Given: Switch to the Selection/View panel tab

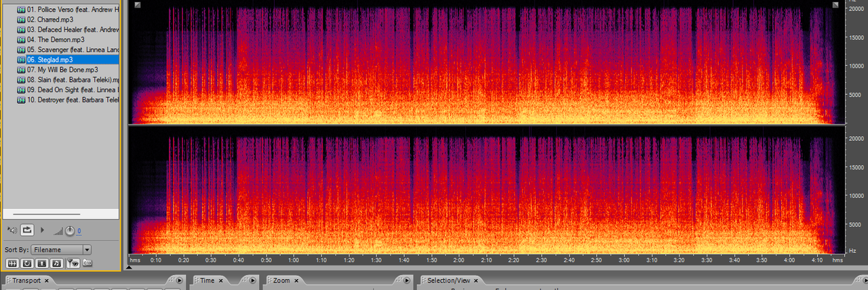Looking at the screenshot, I should point(448,281).
